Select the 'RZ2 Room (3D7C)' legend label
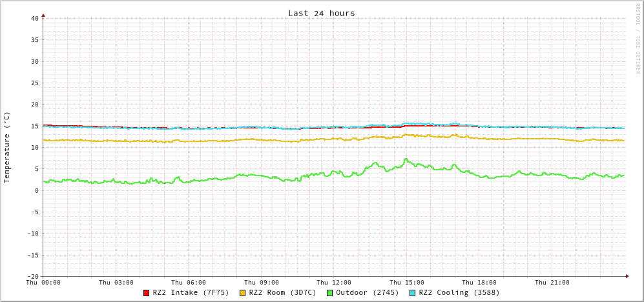Image resolution: width=644 pixels, height=302 pixels. [282, 292]
